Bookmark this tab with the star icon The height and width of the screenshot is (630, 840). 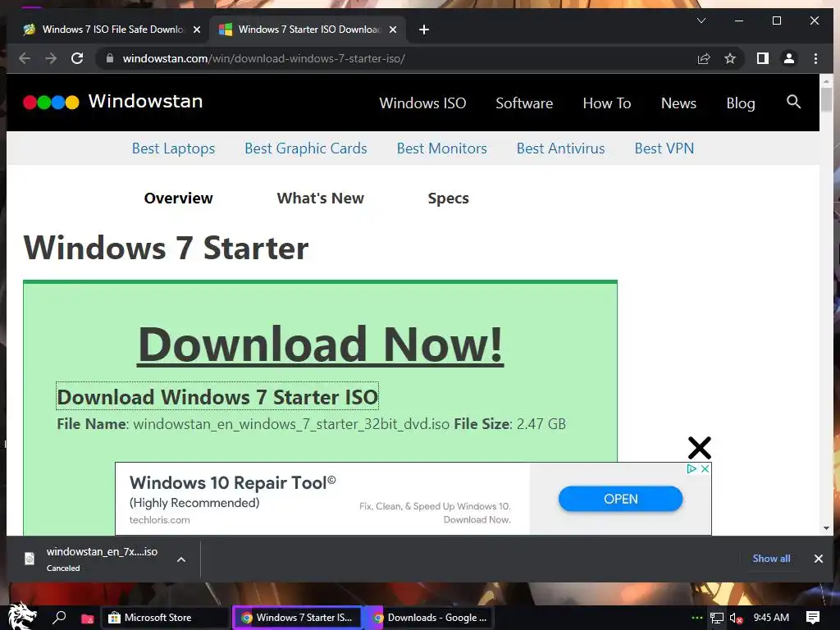(x=729, y=58)
